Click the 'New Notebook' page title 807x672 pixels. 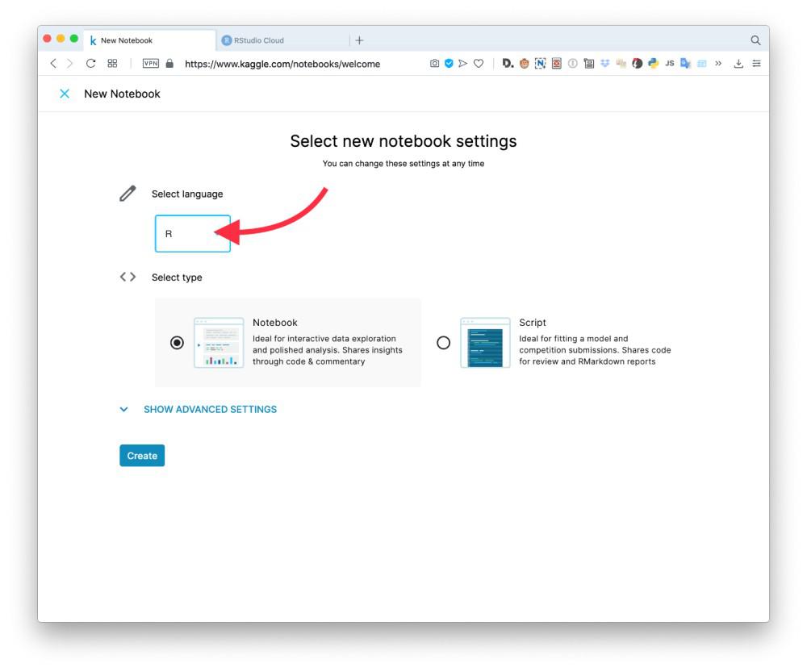[x=122, y=94]
